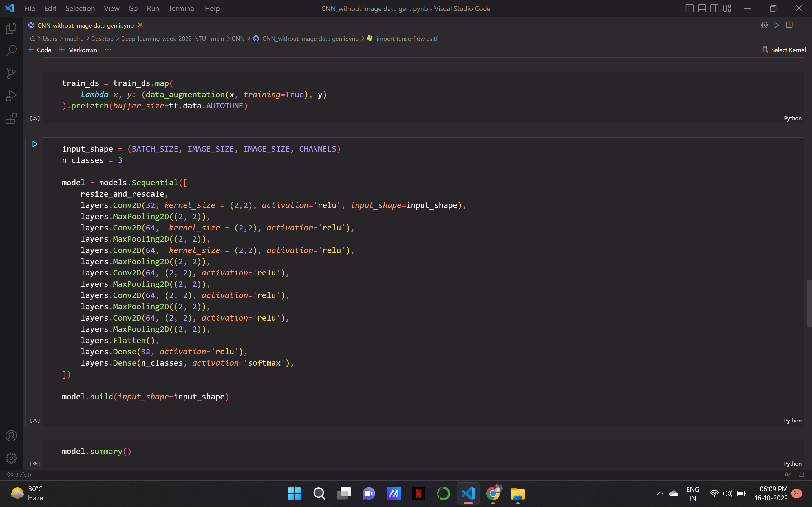This screenshot has height=507, width=812.
Task: Open the Terminal menu
Action: tap(182, 8)
